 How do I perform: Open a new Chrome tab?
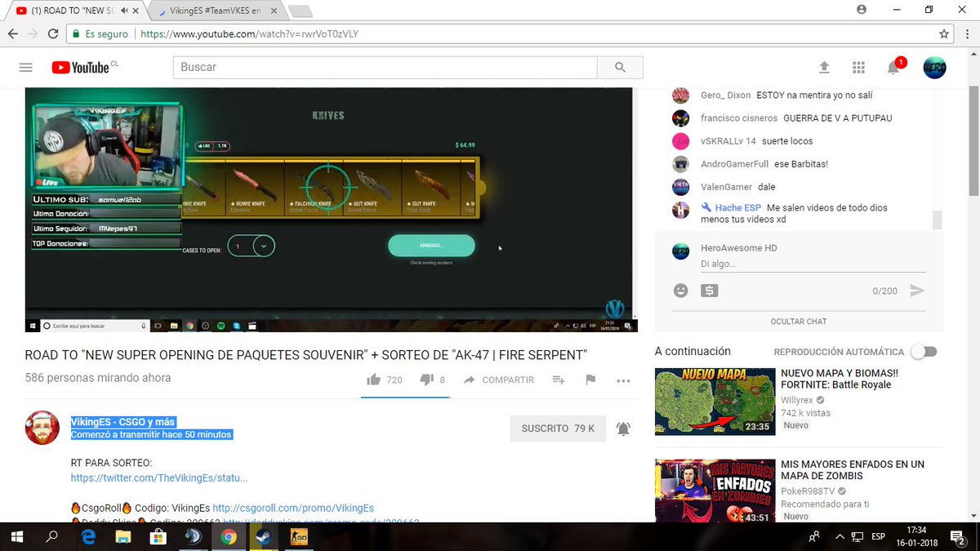(301, 11)
